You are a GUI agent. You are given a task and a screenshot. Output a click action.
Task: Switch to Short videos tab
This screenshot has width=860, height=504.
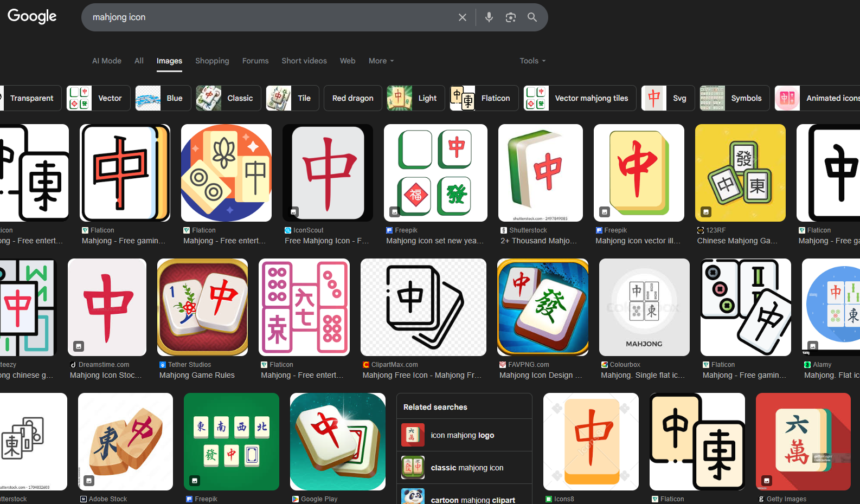(x=304, y=61)
